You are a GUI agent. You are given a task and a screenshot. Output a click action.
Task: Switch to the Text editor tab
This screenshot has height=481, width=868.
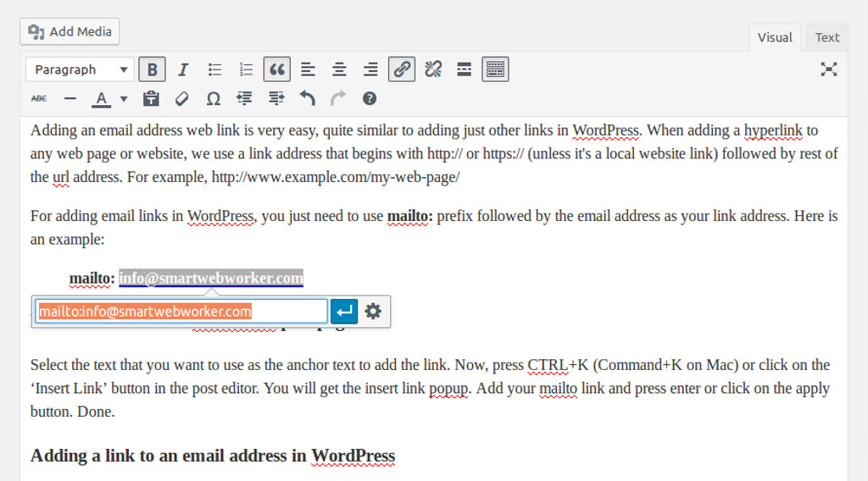[x=827, y=37]
